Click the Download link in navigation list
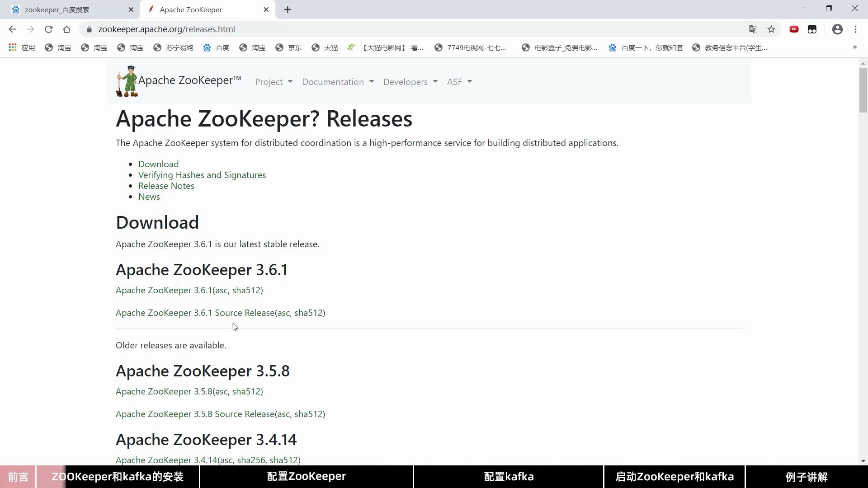 pos(159,164)
